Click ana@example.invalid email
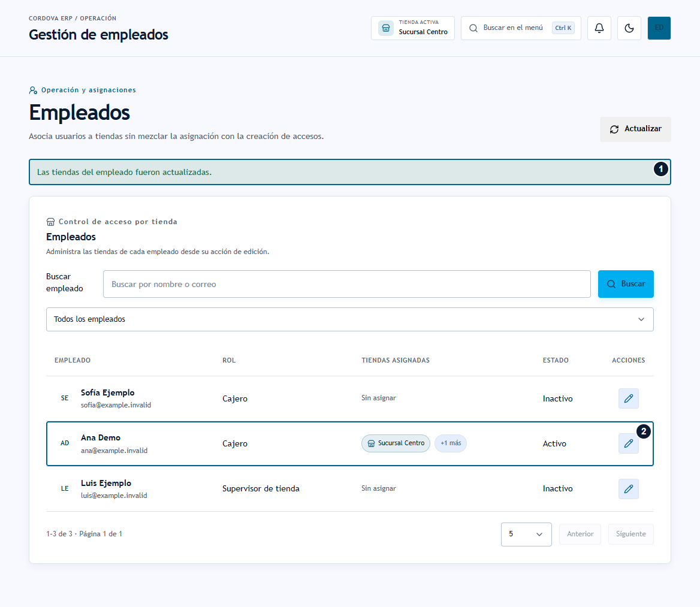This screenshot has height=607, width=700. coord(114,451)
